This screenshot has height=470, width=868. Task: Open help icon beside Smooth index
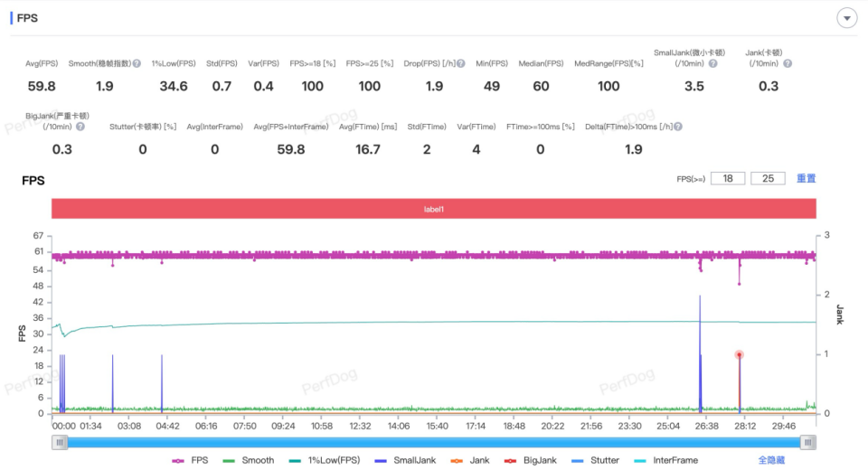[137, 63]
